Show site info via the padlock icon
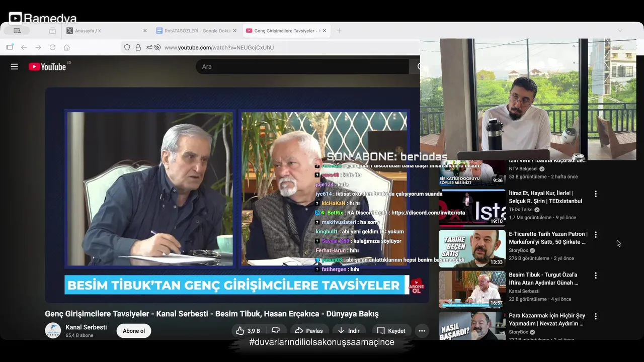Viewport: 644px width, 362px height. coord(138,47)
